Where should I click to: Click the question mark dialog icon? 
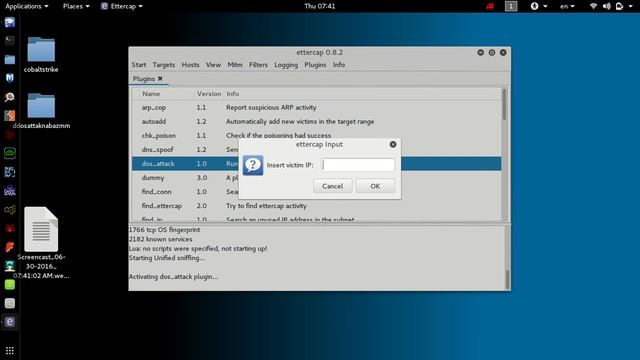pos(253,165)
